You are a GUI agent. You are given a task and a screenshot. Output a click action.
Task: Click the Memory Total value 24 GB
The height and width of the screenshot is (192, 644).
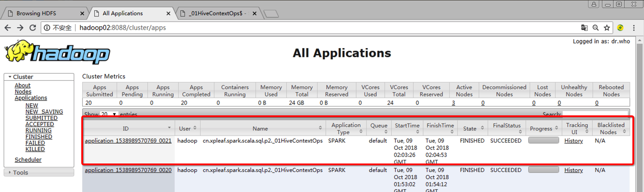297,103
